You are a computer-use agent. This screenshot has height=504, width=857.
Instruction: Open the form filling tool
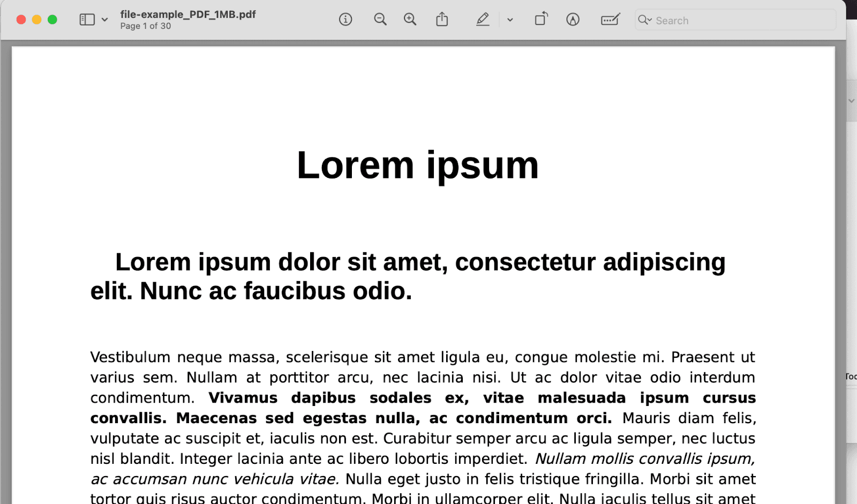(611, 20)
